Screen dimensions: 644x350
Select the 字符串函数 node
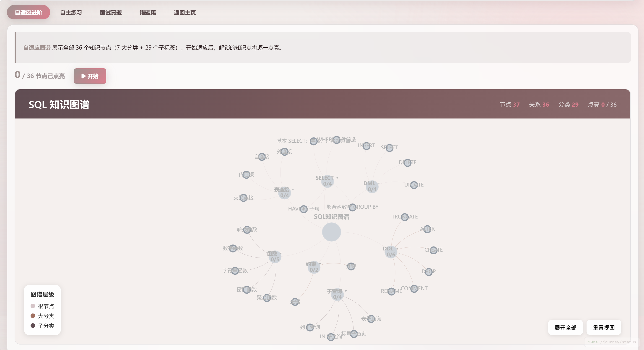pos(235,271)
